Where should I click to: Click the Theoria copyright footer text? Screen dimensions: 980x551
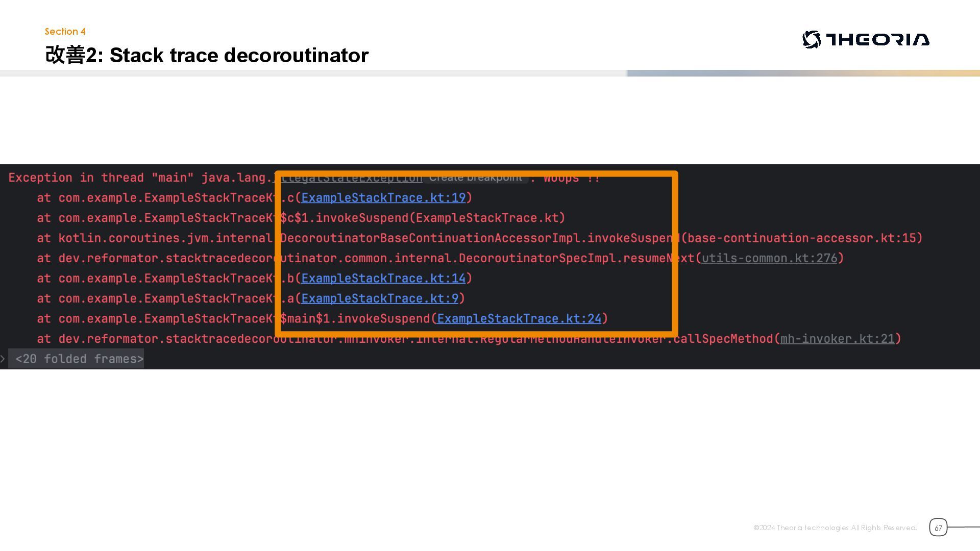pyautogui.click(x=835, y=528)
